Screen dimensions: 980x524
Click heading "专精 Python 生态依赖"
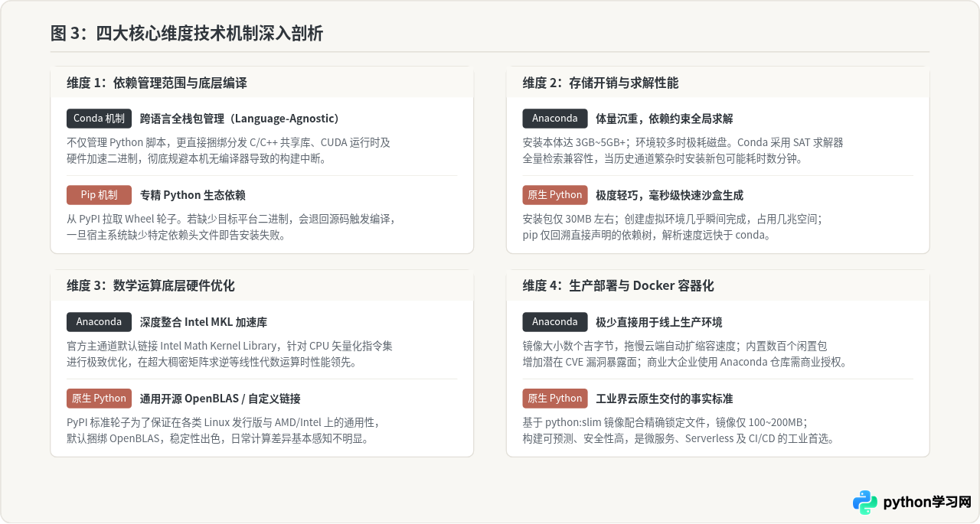(x=193, y=195)
